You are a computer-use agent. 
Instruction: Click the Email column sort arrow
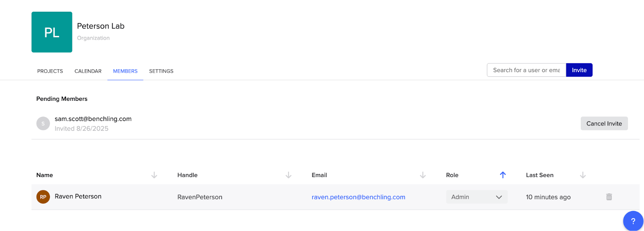(x=423, y=175)
